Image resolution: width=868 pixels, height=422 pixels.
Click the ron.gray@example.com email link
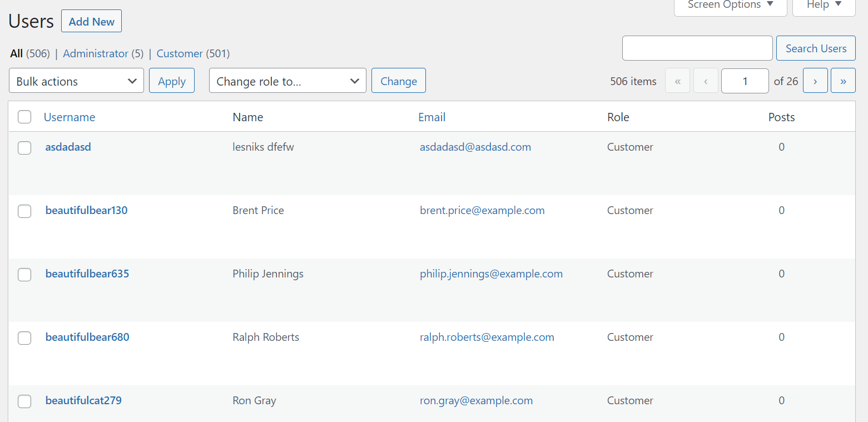pos(477,401)
